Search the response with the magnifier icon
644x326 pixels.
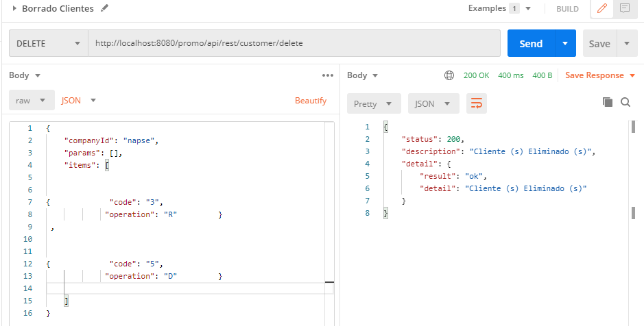click(x=625, y=102)
